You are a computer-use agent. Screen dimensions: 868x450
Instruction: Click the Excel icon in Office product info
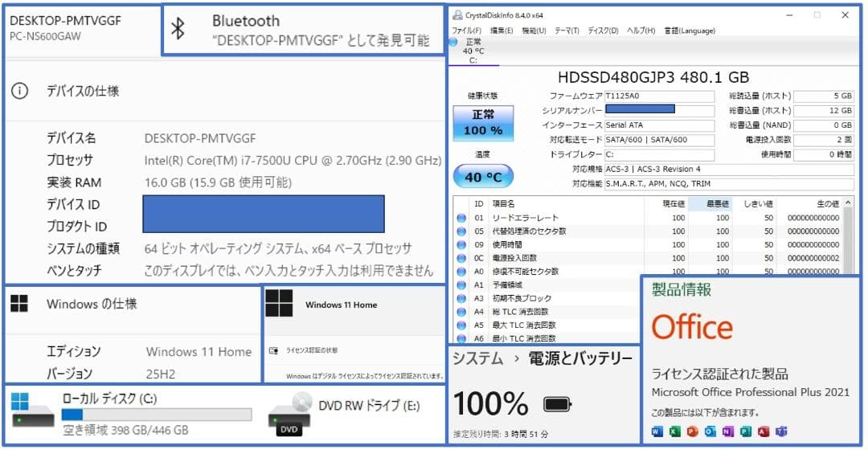pyautogui.click(x=675, y=432)
